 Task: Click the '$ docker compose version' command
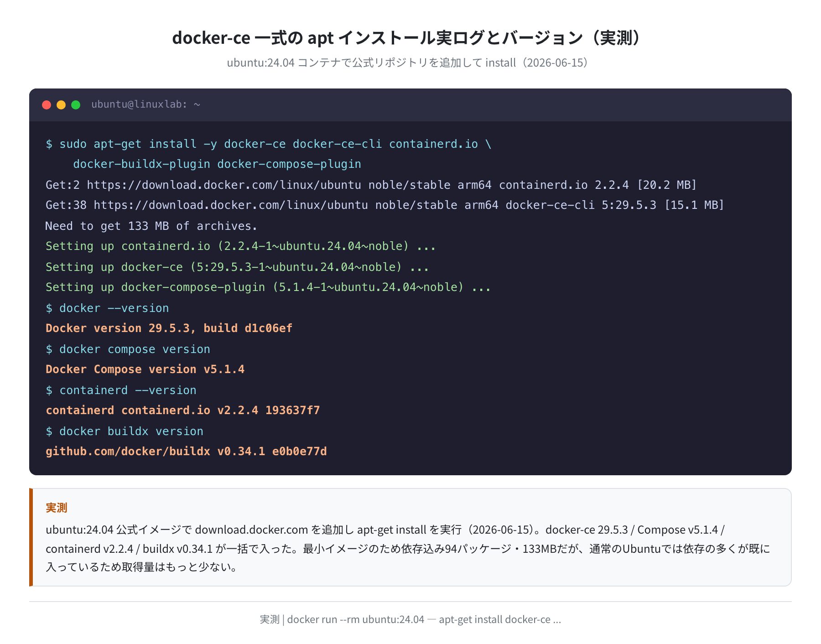coord(128,349)
